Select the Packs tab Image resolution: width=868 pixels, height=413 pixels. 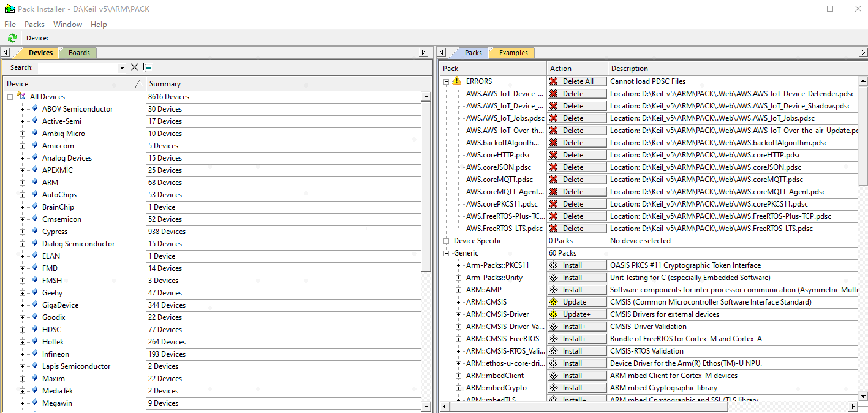(x=473, y=53)
